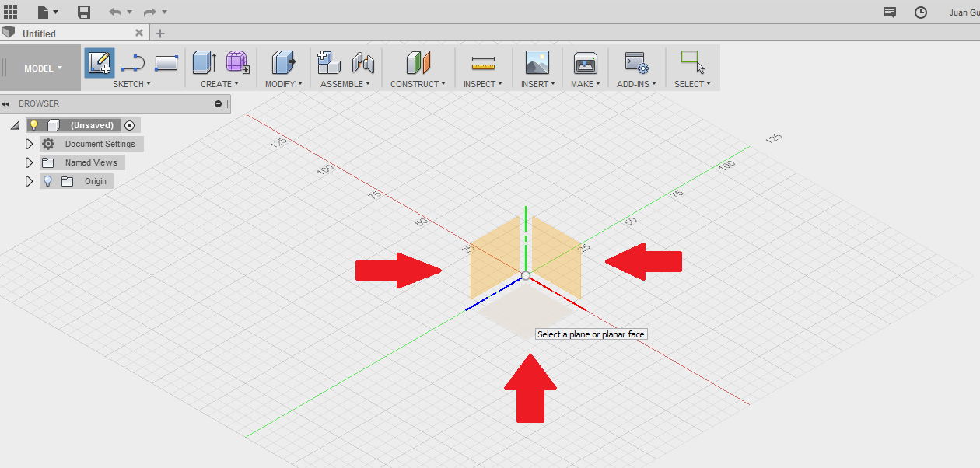
Task: Open the MODEL workspace dropdown
Action: [x=43, y=68]
